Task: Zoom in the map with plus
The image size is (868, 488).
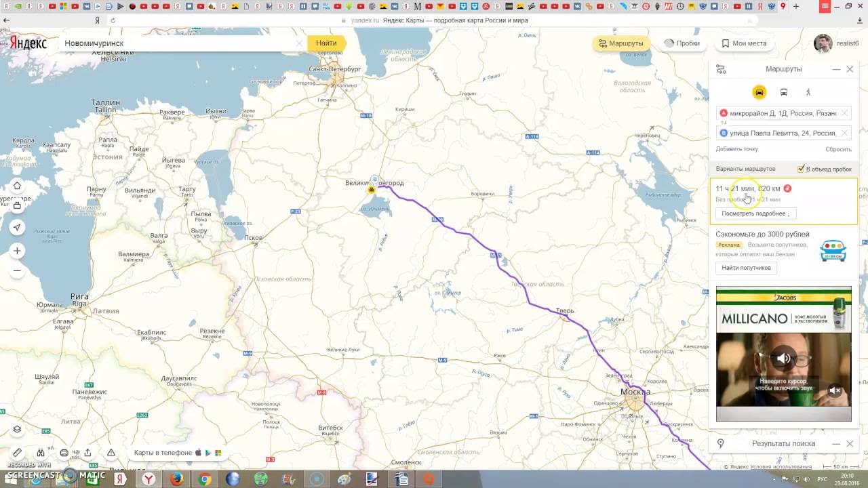Action: click(x=17, y=251)
